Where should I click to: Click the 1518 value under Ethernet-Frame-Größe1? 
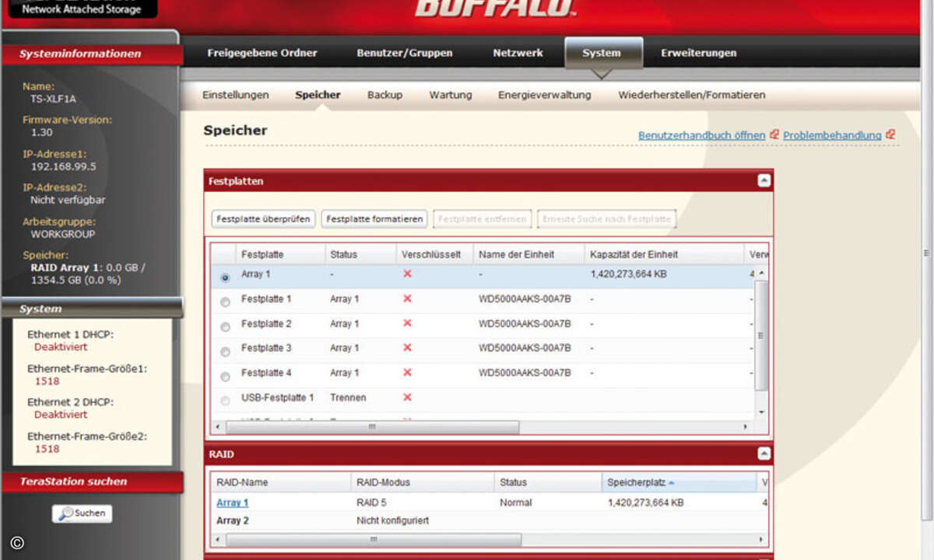tap(47, 381)
